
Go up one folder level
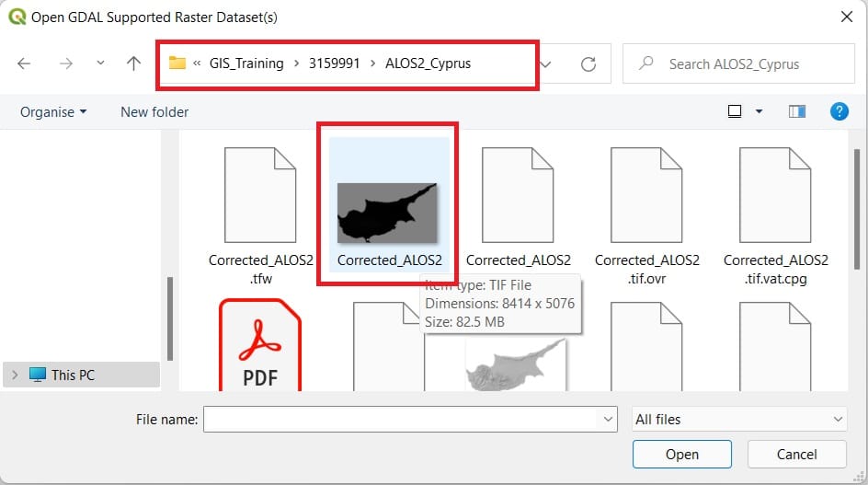pyautogui.click(x=133, y=64)
